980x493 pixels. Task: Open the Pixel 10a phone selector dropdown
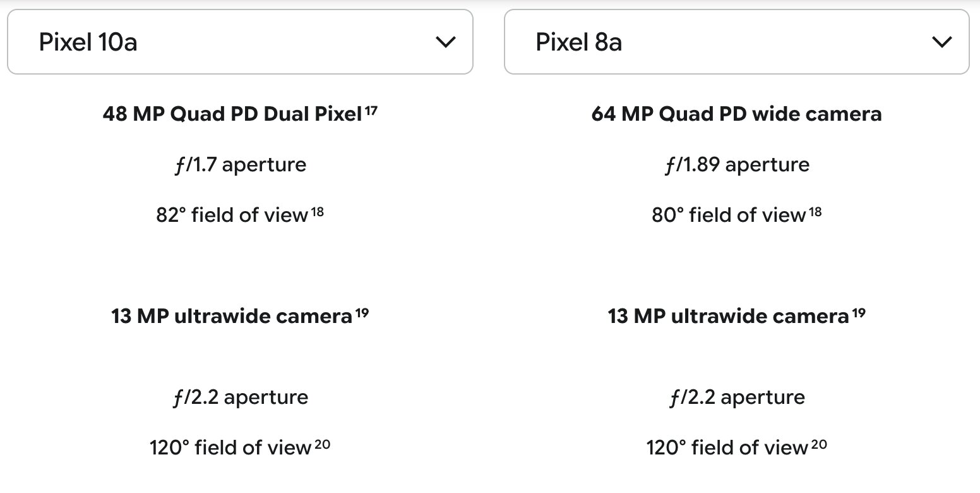tap(240, 42)
